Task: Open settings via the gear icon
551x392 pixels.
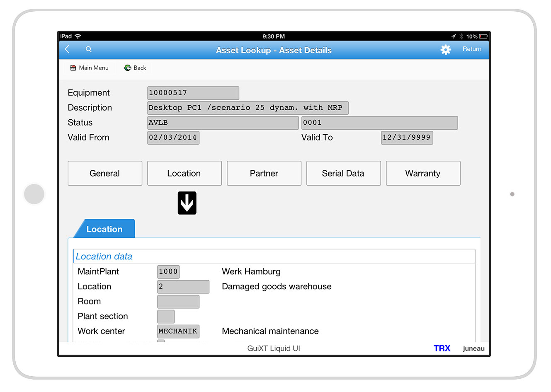Action: click(445, 50)
